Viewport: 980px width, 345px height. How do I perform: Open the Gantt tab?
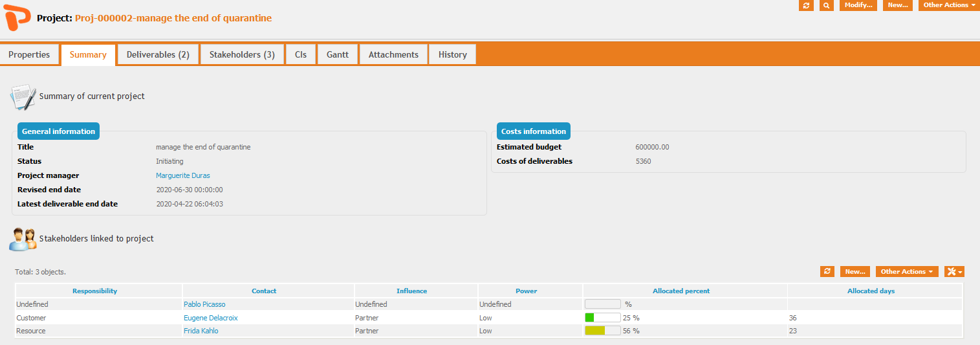(x=338, y=55)
